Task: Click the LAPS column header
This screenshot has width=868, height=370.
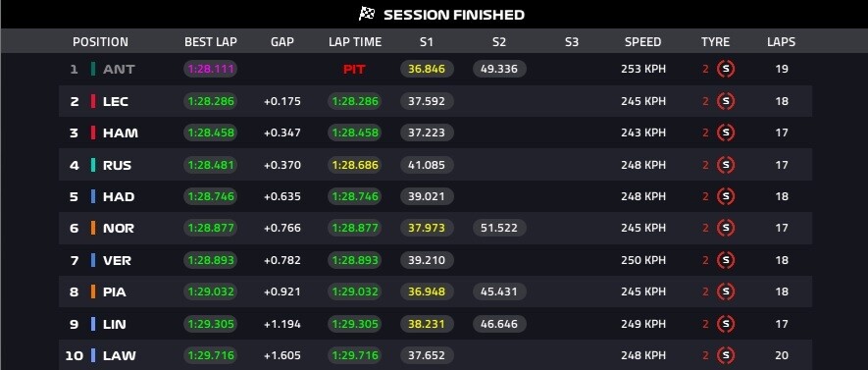Action: 781,42
